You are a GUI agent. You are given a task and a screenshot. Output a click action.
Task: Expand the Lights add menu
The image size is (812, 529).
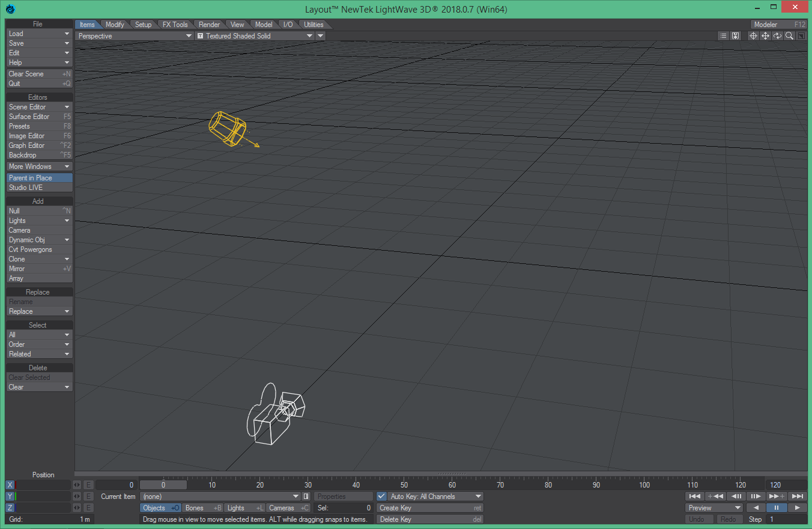click(40, 221)
